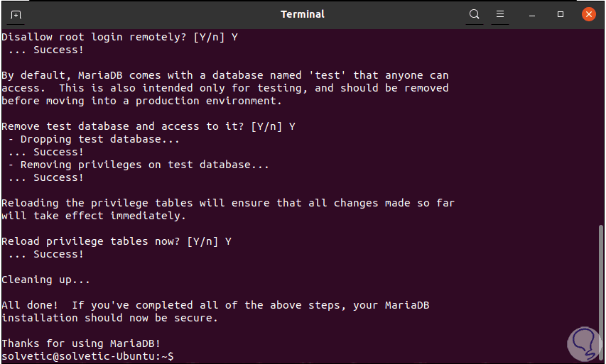Open the hamburger menu in title bar
Viewport: 606px width, 364px height.
[x=500, y=14]
